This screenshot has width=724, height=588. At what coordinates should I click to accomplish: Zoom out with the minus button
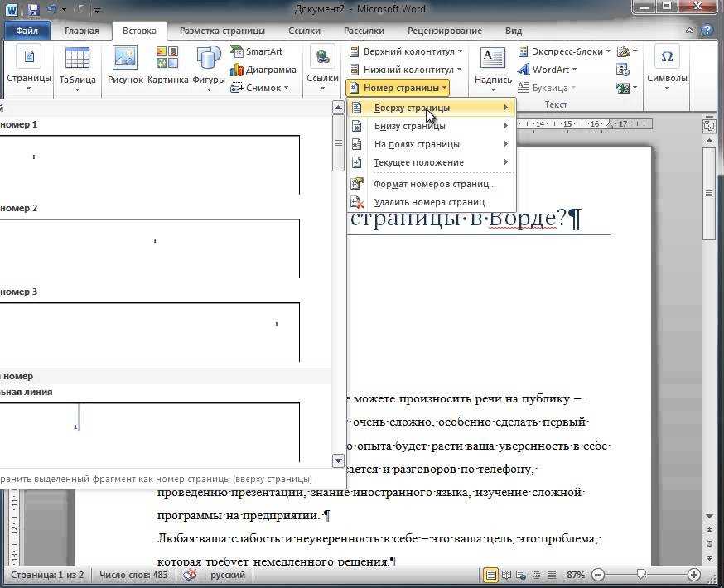[598, 575]
